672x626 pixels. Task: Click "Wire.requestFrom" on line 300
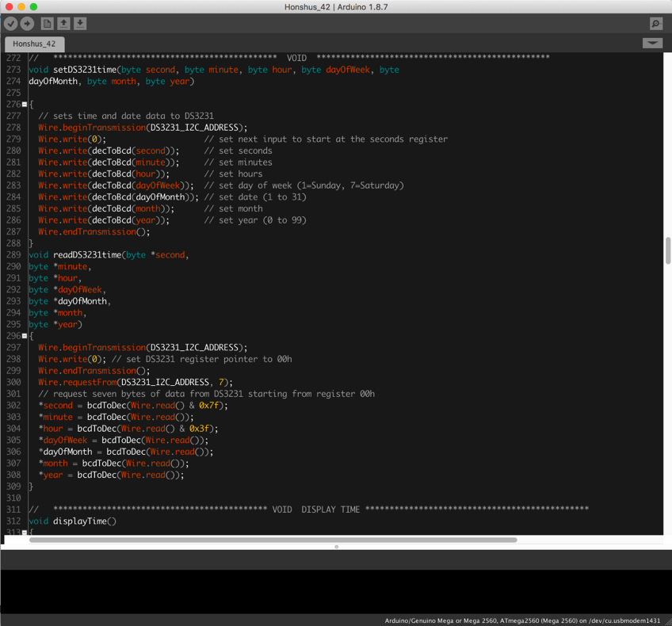tap(78, 382)
